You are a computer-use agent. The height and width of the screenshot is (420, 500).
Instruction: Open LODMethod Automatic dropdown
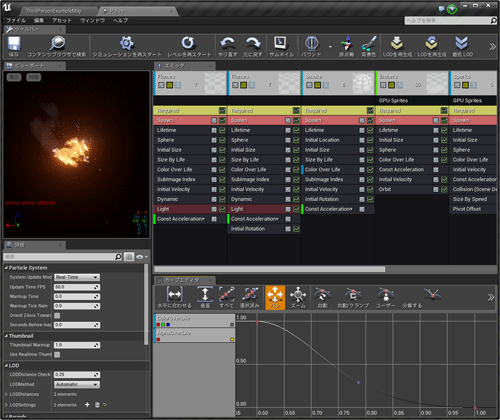click(77, 384)
